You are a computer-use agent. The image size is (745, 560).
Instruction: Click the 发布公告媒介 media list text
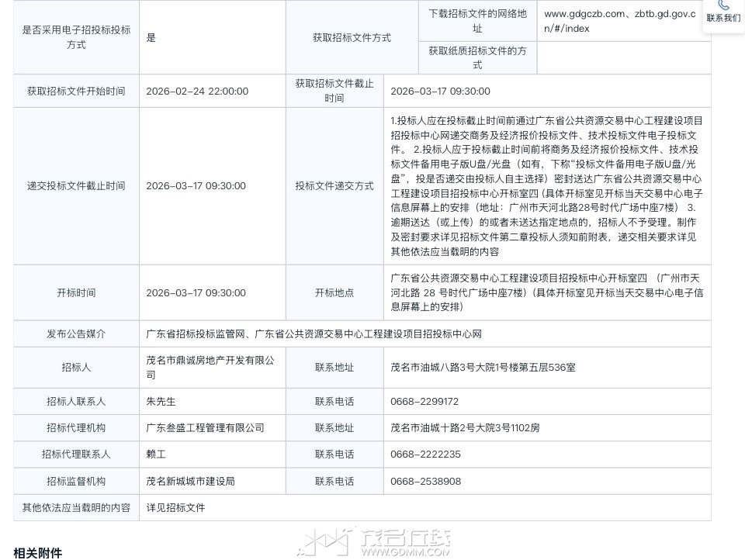(x=314, y=334)
